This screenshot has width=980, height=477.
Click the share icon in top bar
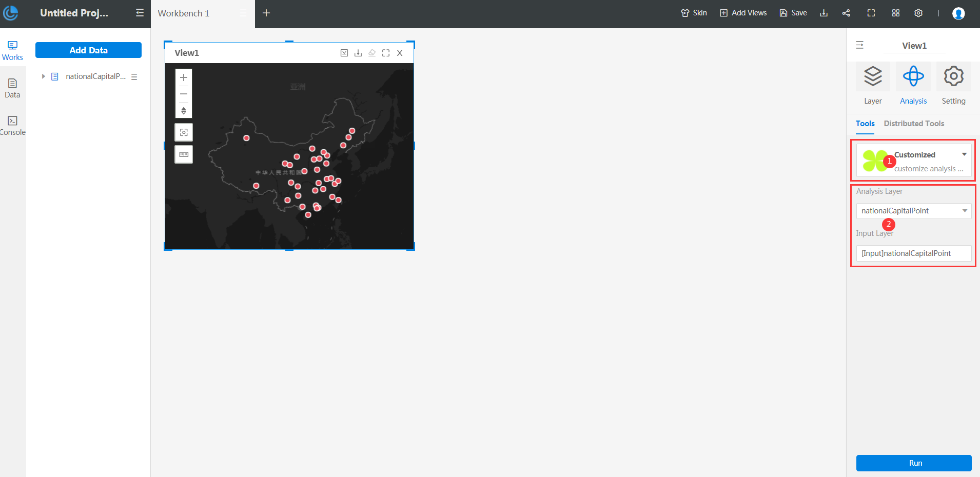[846, 13]
